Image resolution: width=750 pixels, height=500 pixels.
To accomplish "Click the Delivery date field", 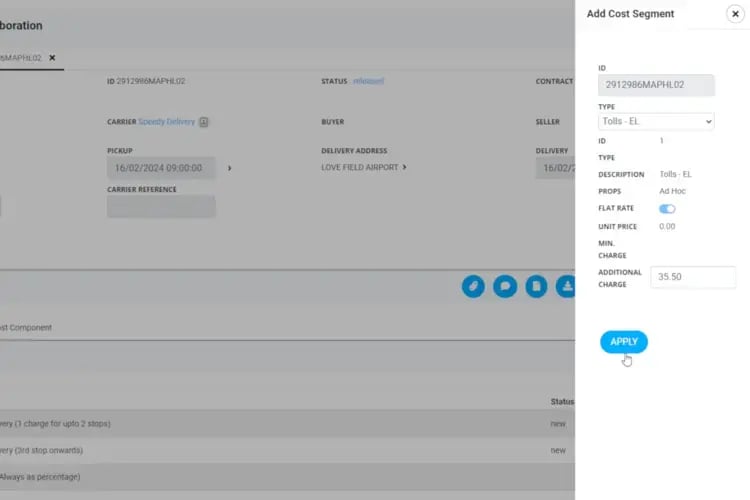I will pyautogui.click(x=555, y=168).
